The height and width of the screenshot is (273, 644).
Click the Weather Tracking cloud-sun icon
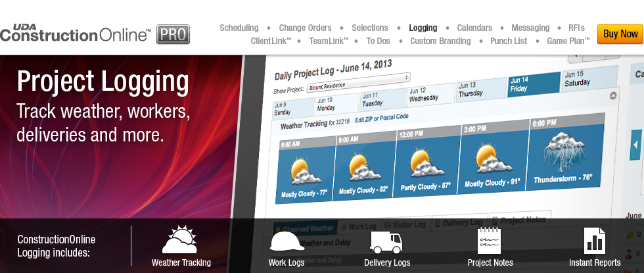pyautogui.click(x=179, y=239)
